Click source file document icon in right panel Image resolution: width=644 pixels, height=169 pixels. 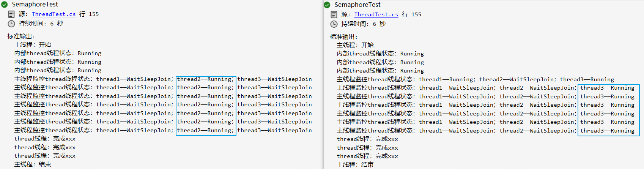(334, 14)
